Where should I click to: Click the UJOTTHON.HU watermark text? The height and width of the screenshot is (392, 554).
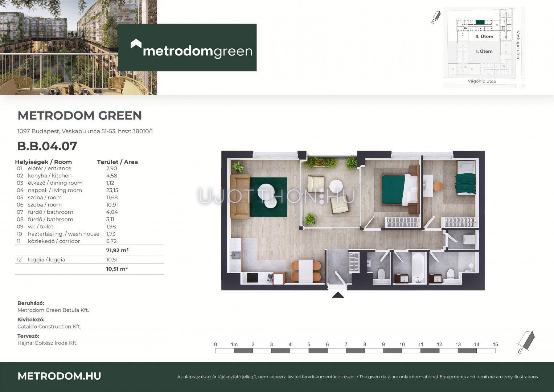click(x=276, y=196)
